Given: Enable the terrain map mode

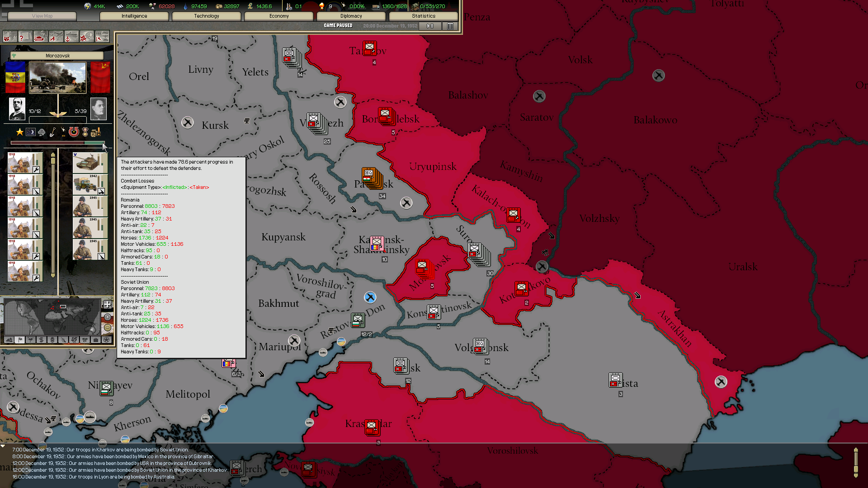Looking at the screenshot, I should click(x=9, y=340).
